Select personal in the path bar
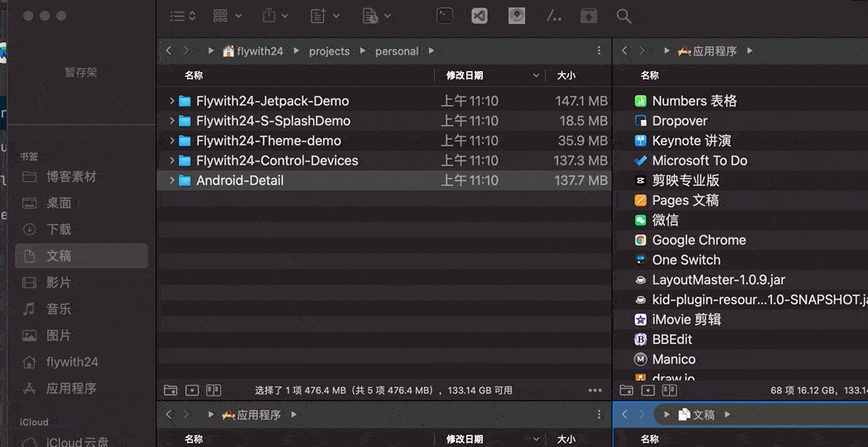Image resolution: width=868 pixels, height=447 pixels. click(x=397, y=50)
